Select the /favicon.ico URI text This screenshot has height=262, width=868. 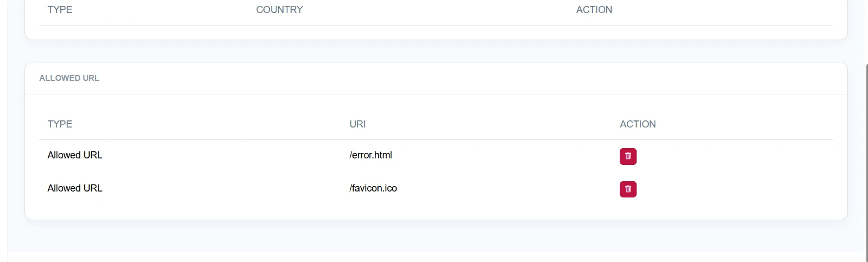click(373, 188)
